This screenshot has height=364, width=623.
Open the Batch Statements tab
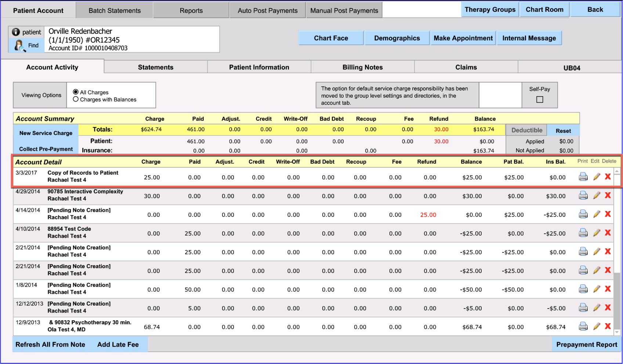(x=115, y=11)
